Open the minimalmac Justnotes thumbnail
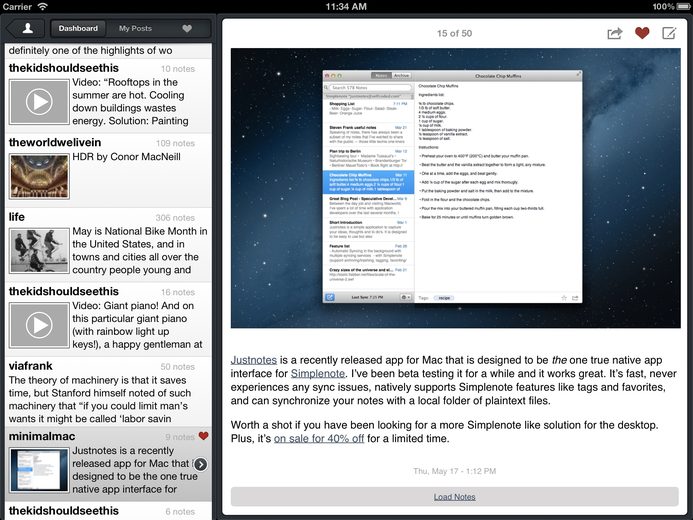693x520 pixels. pos(39,470)
